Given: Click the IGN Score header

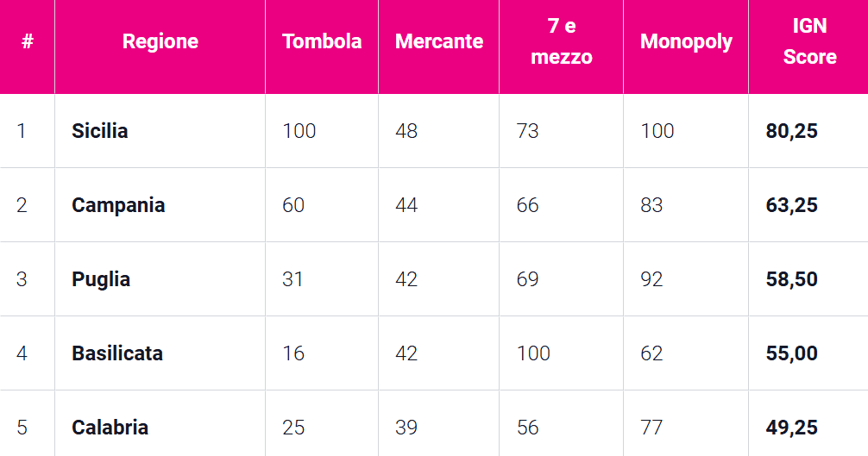Looking at the screenshot, I should point(809,41).
